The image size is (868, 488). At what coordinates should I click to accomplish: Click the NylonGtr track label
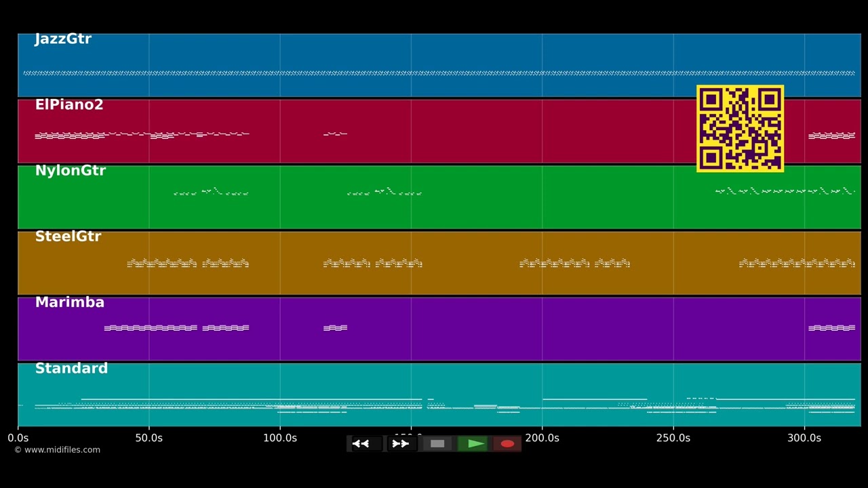71,171
